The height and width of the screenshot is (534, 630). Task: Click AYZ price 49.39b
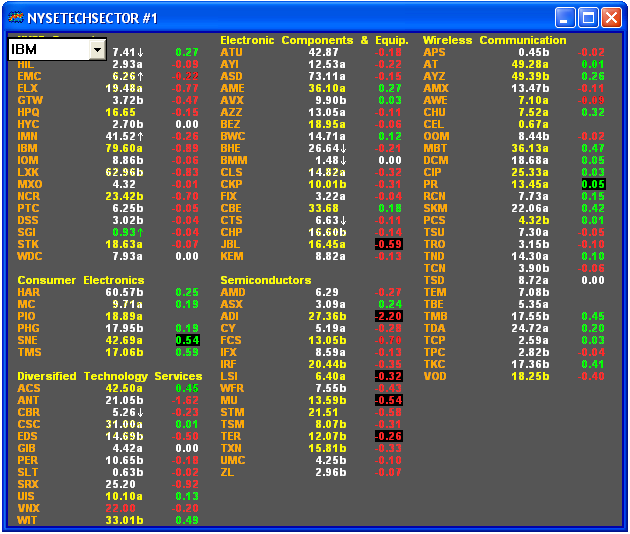[530, 76]
